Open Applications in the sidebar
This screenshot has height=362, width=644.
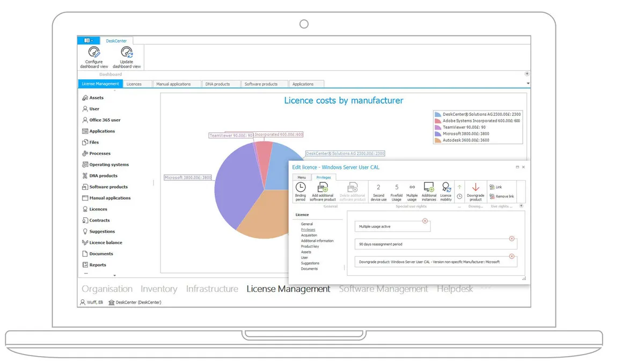[x=99, y=131]
